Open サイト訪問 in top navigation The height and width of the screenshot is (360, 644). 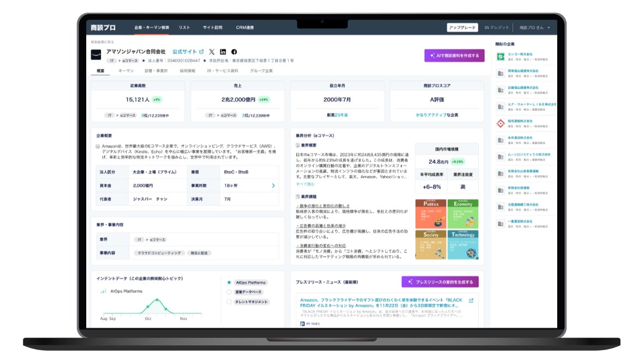[212, 27]
